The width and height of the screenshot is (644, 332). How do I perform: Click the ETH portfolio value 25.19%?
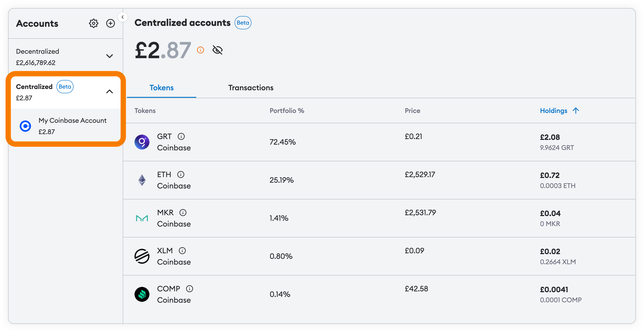282,180
